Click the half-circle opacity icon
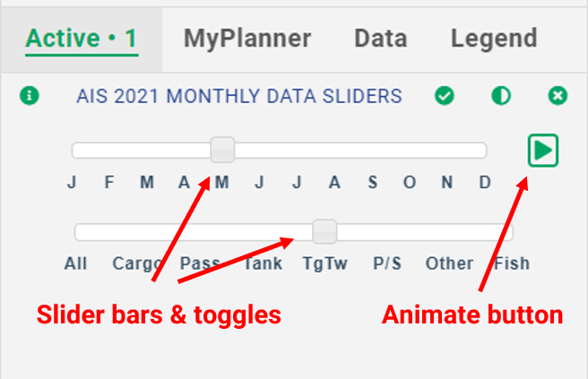588x379 pixels. coord(501,96)
